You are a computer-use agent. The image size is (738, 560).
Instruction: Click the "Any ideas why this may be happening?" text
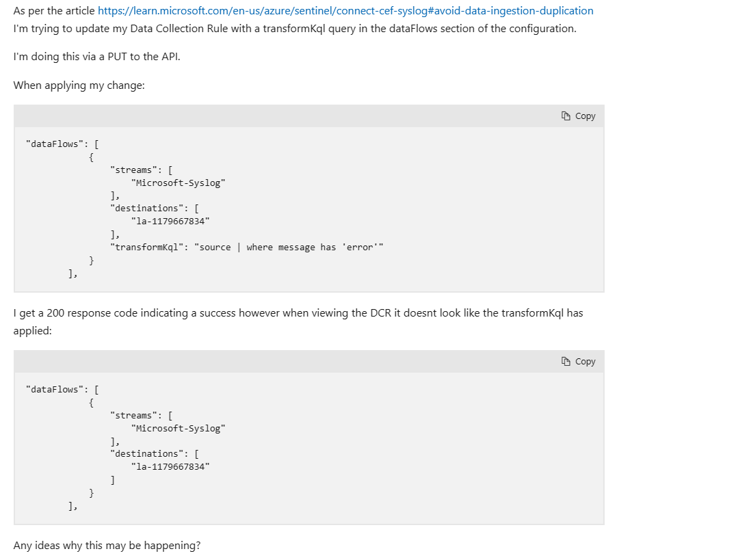pyautogui.click(x=107, y=546)
